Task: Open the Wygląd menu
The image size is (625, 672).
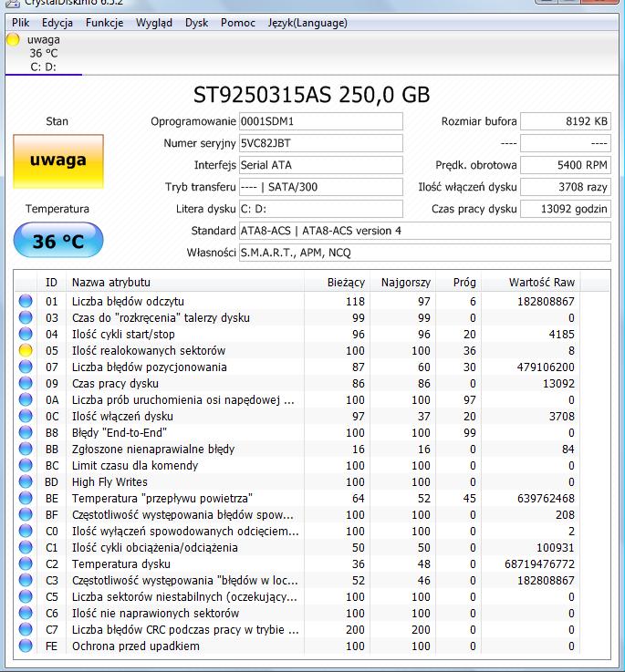Action: (154, 23)
